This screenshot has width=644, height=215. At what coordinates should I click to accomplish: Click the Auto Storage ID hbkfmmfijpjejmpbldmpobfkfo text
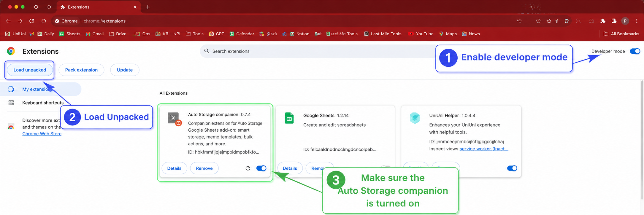223,152
